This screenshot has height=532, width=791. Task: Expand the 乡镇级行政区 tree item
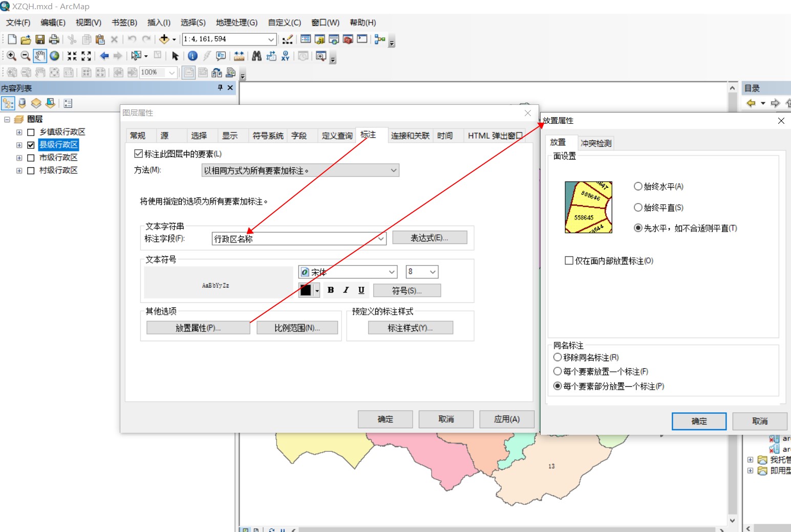pyautogui.click(x=19, y=131)
